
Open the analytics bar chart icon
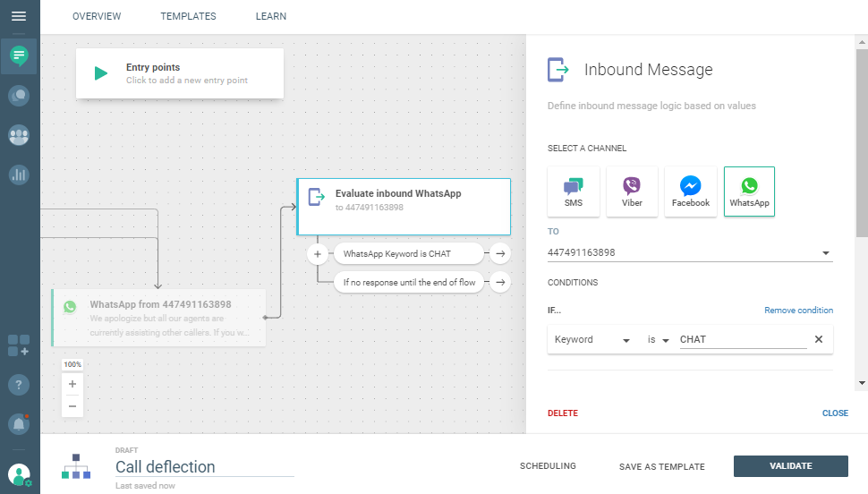(x=19, y=175)
